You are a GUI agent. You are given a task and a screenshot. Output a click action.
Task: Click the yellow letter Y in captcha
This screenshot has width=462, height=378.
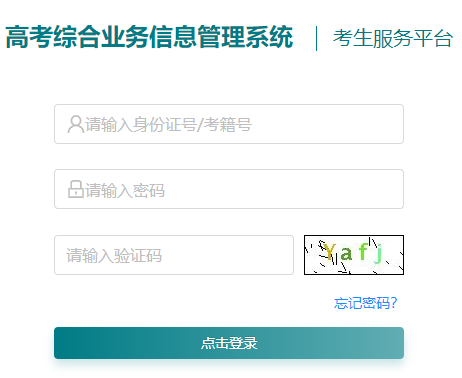click(329, 252)
